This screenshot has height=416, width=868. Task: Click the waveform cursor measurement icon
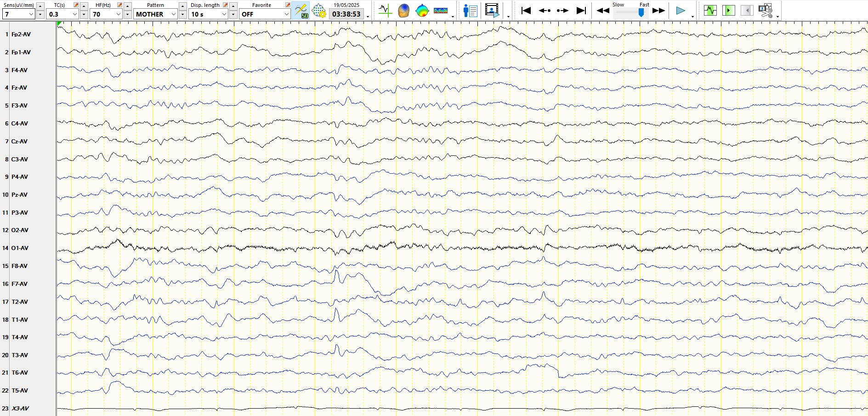tap(385, 11)
